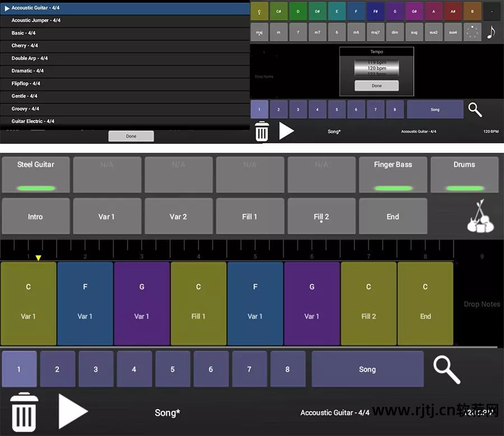
Task: Click the Fill 2 pattern button in the row
Action: tap(321, 216)
